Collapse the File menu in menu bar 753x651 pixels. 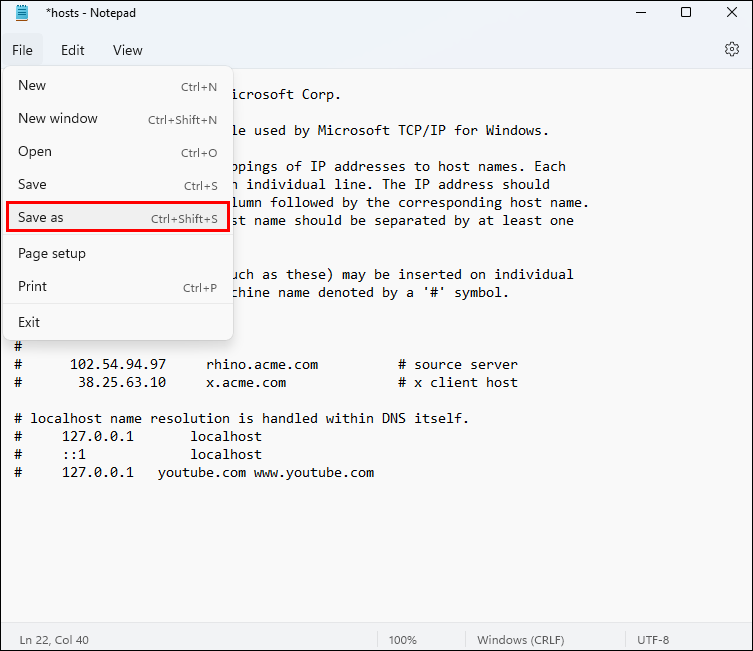tap(23, 50)
